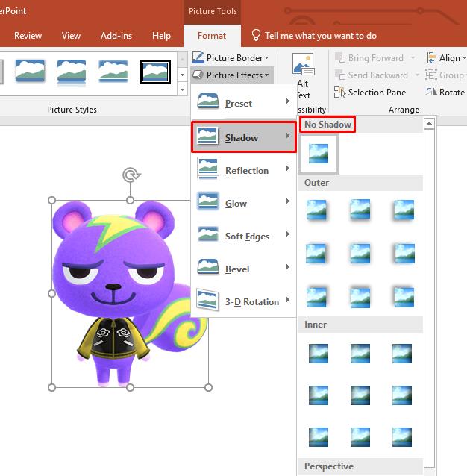Viewport: 467px width, 476px height.
Task: Open the Review ribbon tab
Action: click(28, 36)
